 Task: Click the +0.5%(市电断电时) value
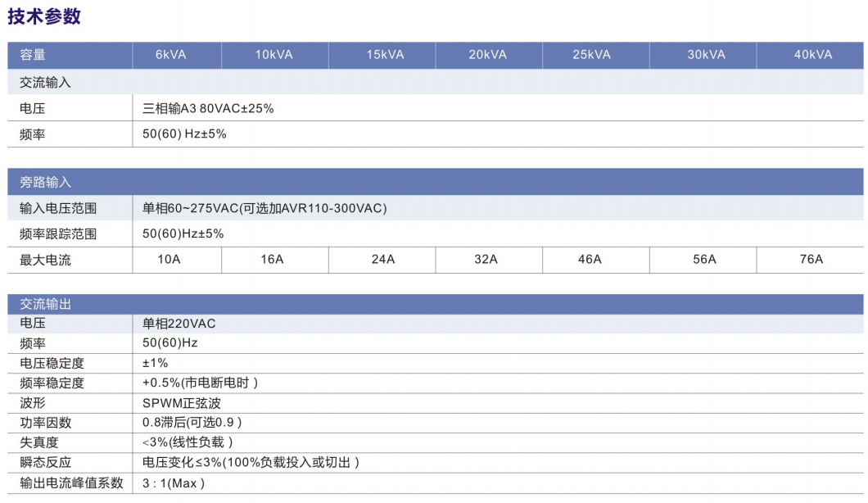coord(200,383)
